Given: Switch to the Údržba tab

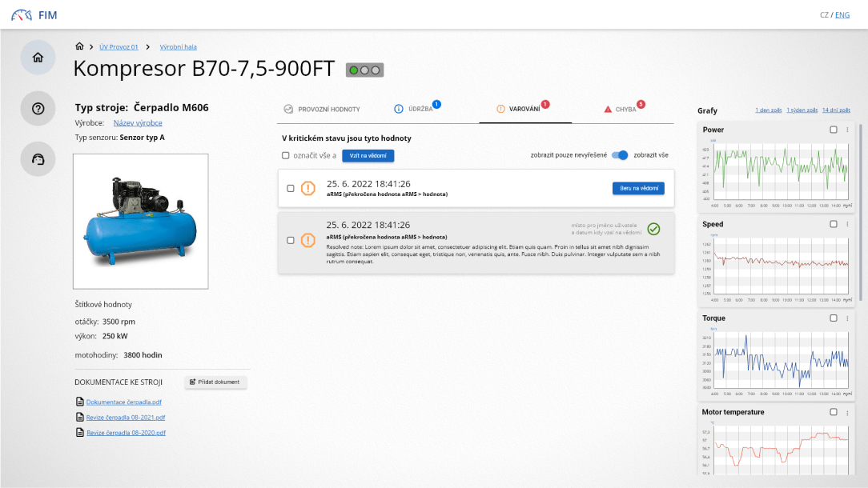Looking at the screenshot, I should click(414, 109).
